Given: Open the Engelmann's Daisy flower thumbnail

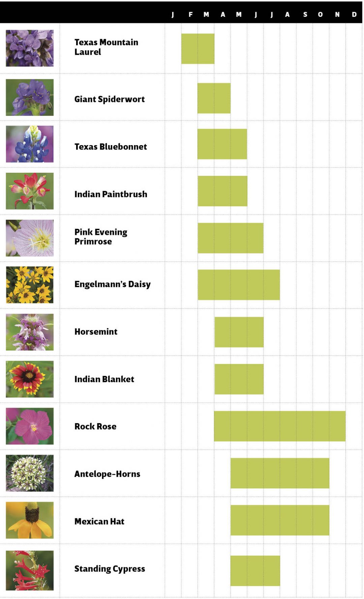Looking at the screenshot, I should pos(30,285).
